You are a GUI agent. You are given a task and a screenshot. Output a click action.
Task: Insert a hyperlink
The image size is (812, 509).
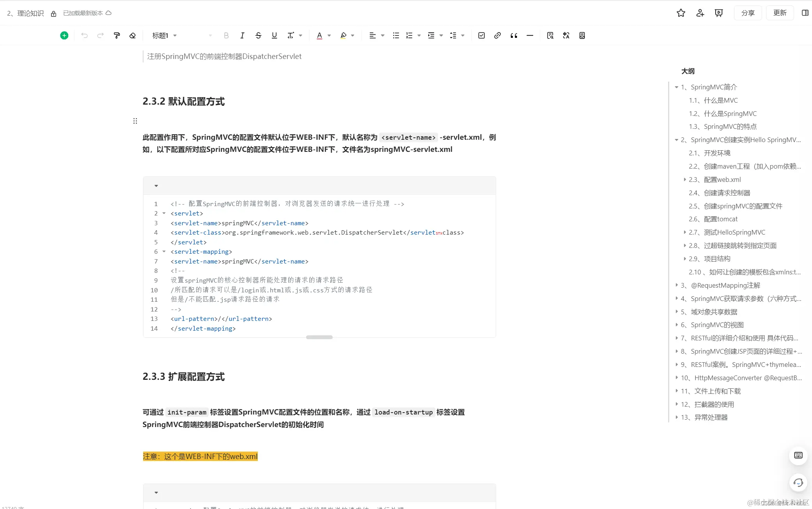pos(497,35)
